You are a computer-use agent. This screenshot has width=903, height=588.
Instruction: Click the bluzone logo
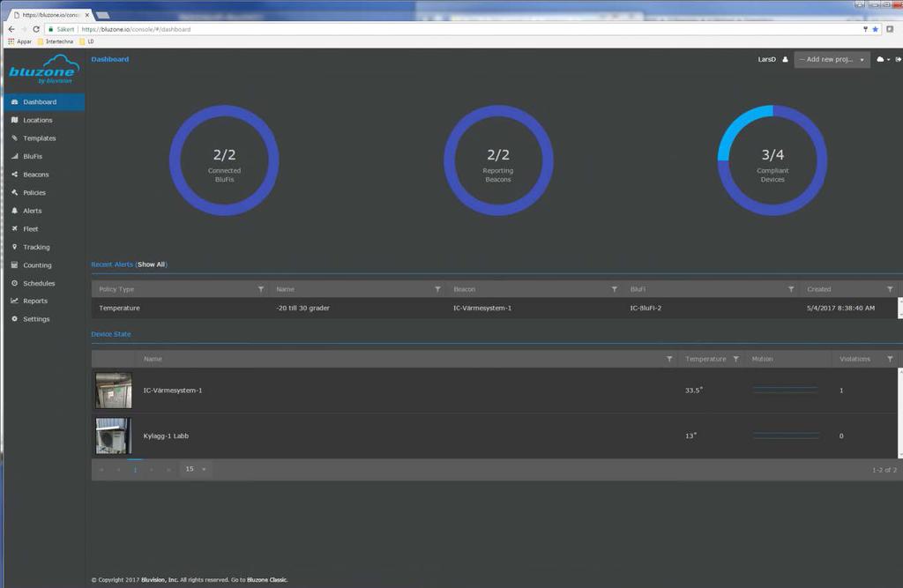(44, 69)
